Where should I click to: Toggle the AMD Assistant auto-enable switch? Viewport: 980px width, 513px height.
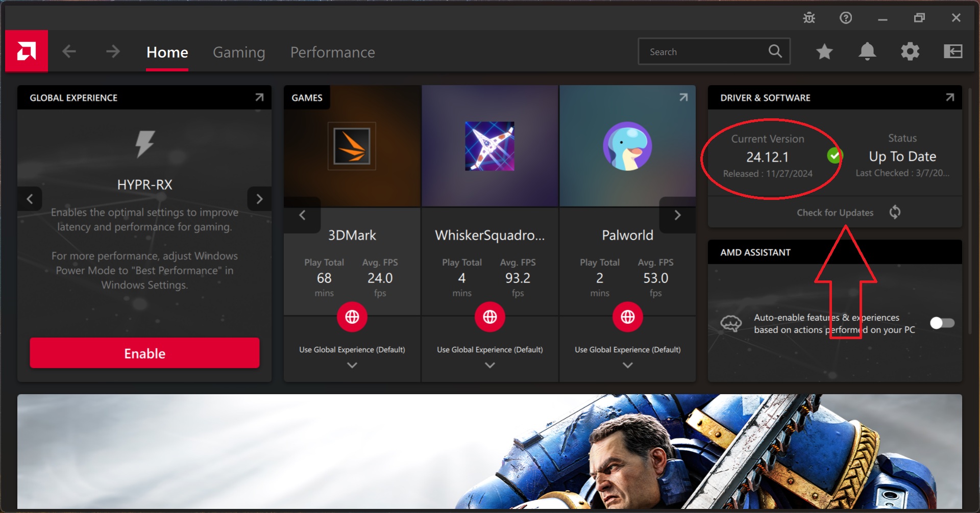click(x=942, y=323)
